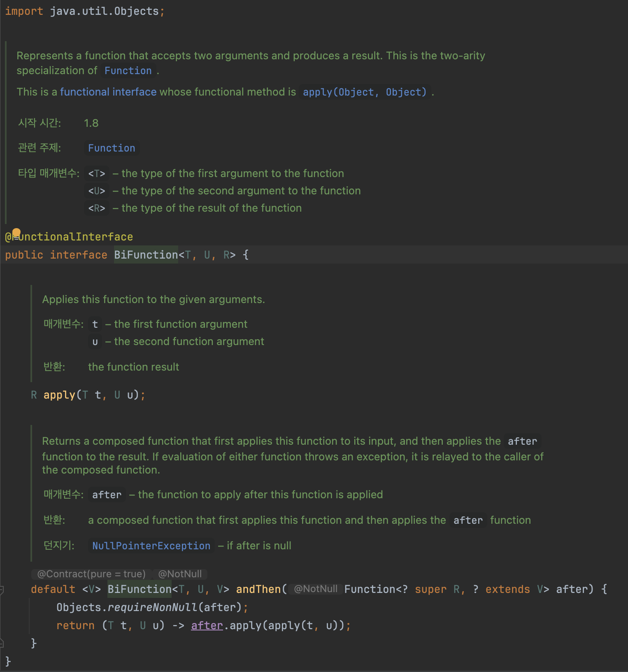
Task: Click the '시작 시간:' label
Action: click(40, 123)
